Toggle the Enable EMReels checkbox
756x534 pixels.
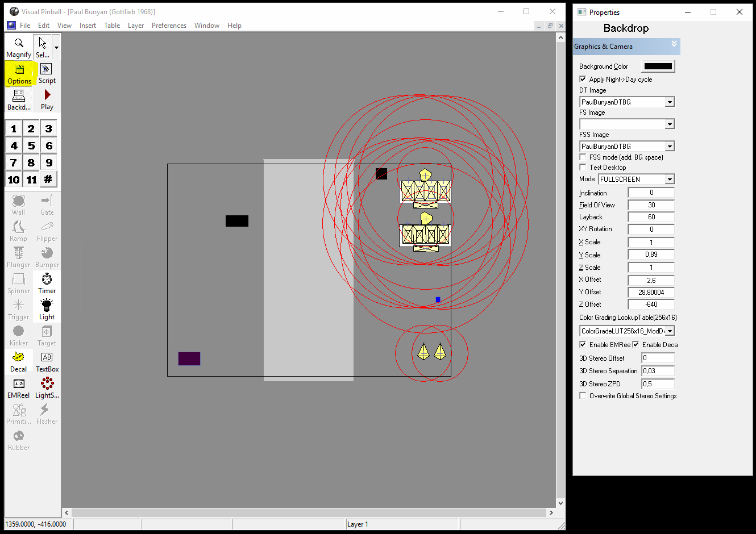583,344
